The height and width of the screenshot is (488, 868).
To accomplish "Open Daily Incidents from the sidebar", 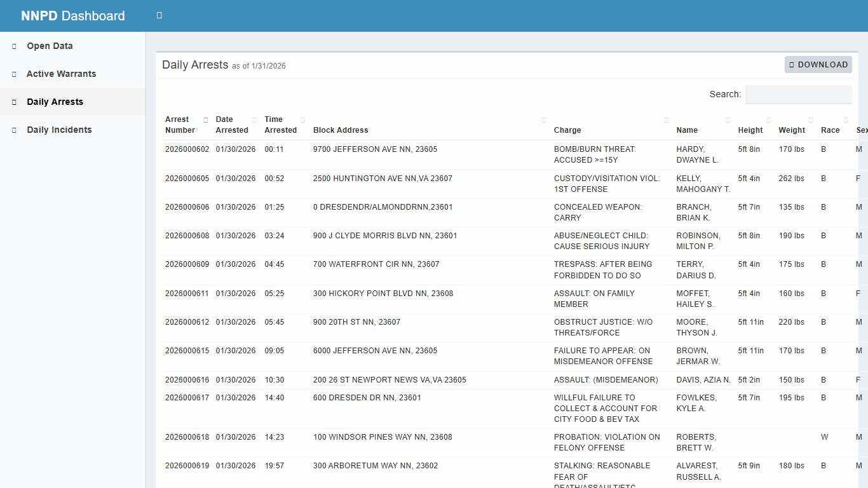I will 59,130.
